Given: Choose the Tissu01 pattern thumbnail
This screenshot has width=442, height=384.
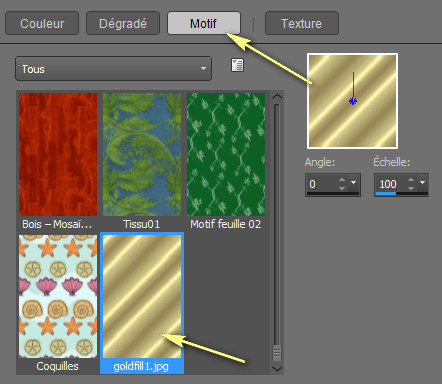Looking at the screenshot, I should (142, 155).
